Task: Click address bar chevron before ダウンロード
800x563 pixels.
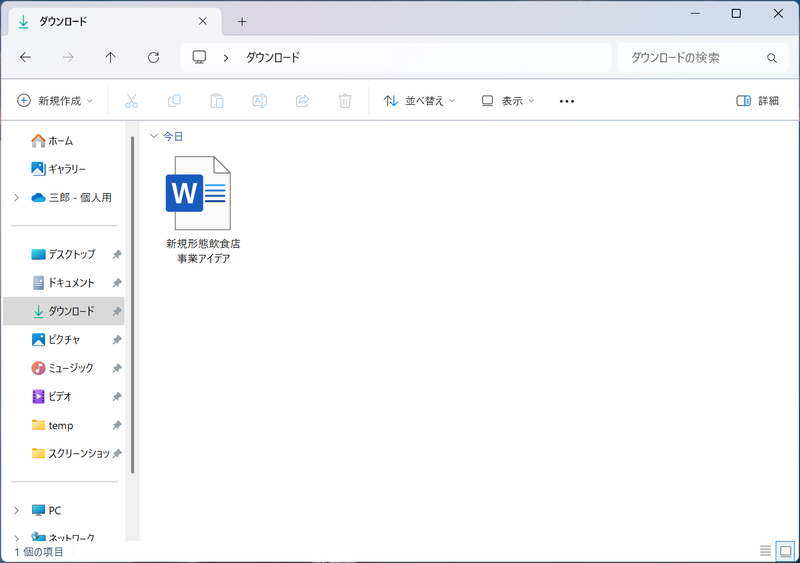Action: click(226, 58)
